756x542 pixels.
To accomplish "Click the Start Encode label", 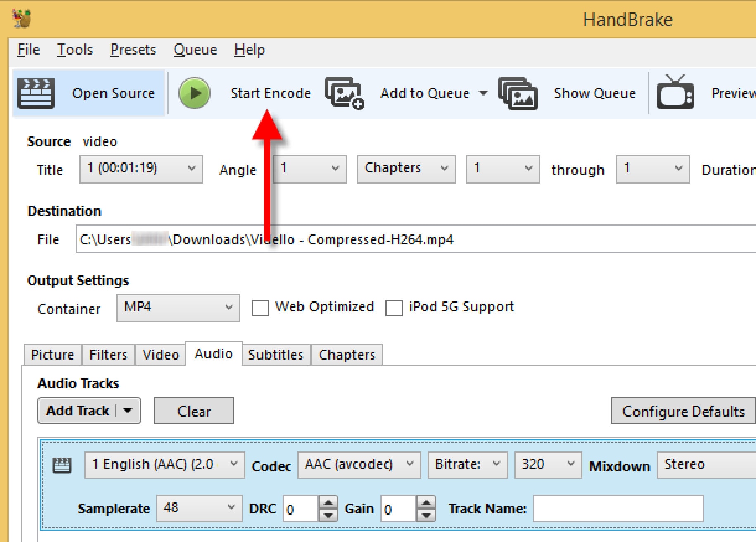I will pos(271,93).
